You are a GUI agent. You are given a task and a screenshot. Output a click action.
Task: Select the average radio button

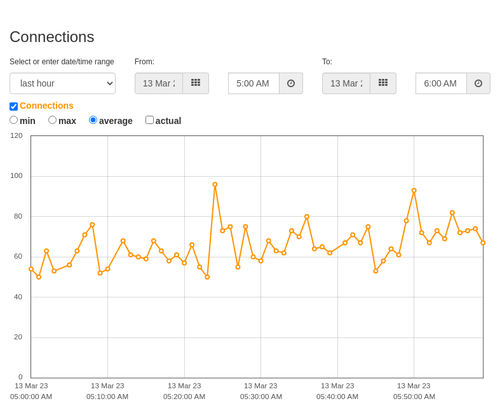tap(93, 120)
